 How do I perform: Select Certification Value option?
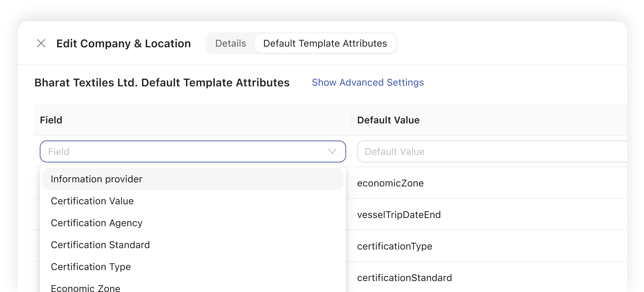(92, 201)
